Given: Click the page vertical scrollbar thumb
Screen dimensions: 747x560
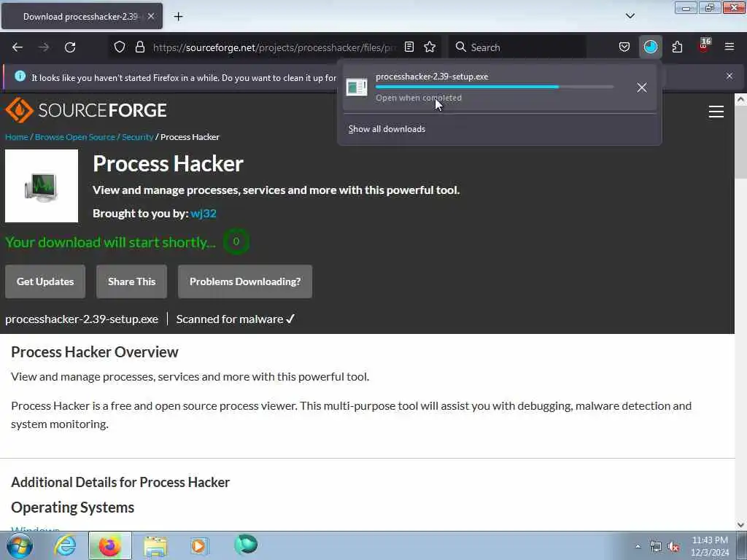Looking at the screenshot, I should pos(740,142).
